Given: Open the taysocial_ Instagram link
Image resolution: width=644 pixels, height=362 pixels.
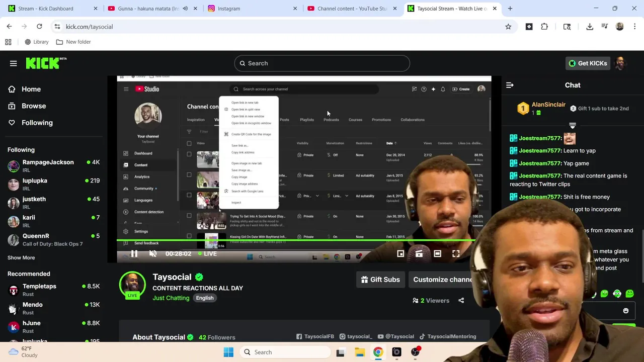Looking at the screenshot, I should coord(356,336).
